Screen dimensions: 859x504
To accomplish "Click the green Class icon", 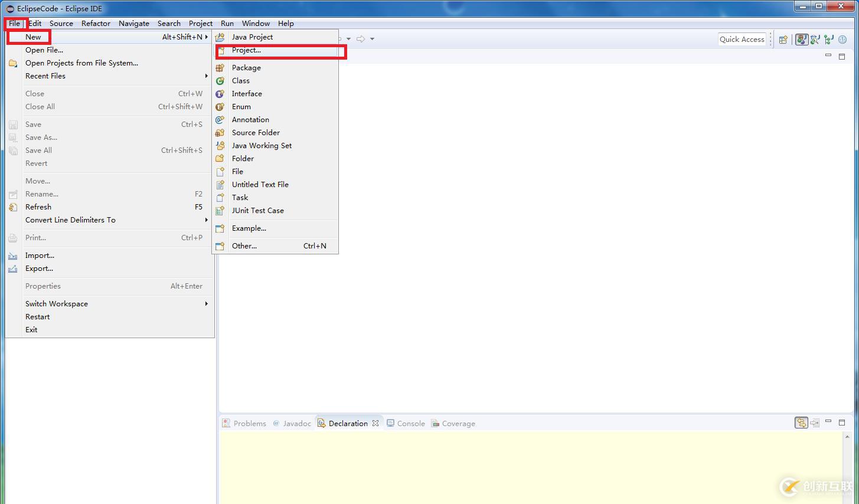I will click(220, 81).
